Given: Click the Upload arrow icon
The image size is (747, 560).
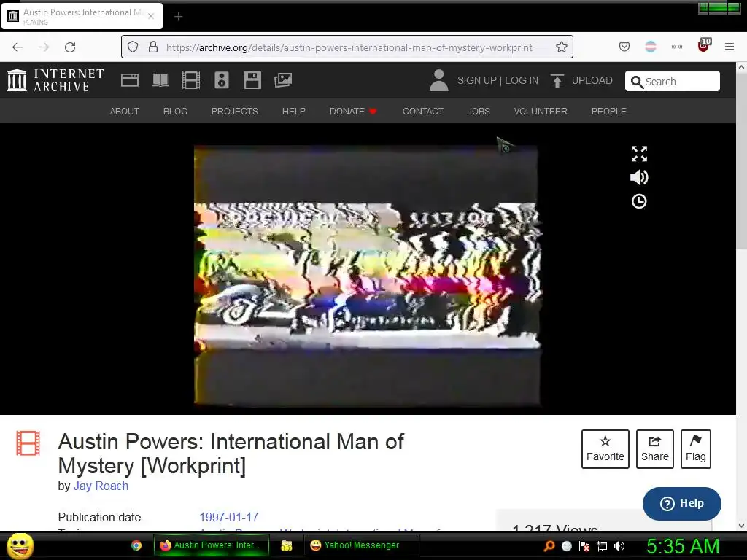Looking at the screenshot, I should [557, 80].
